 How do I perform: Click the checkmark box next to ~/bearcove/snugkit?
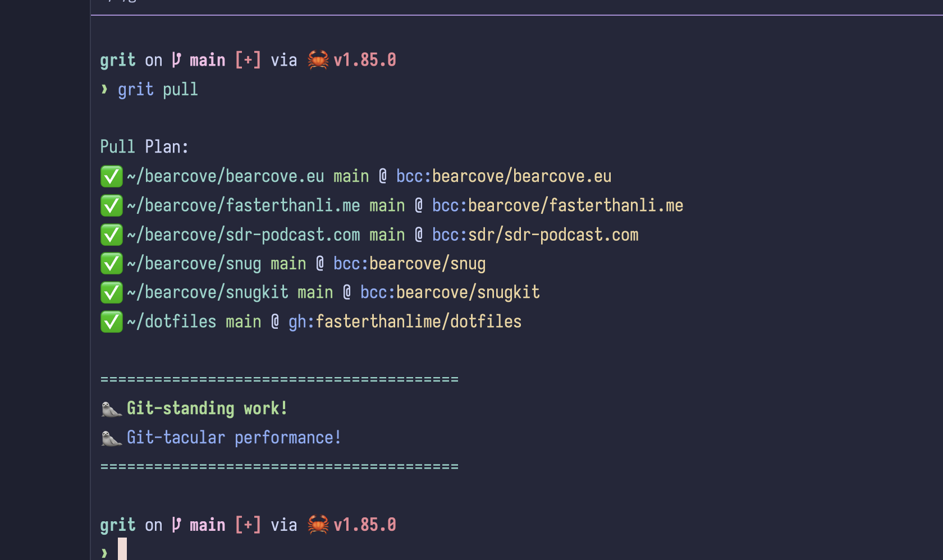point(111,292)
